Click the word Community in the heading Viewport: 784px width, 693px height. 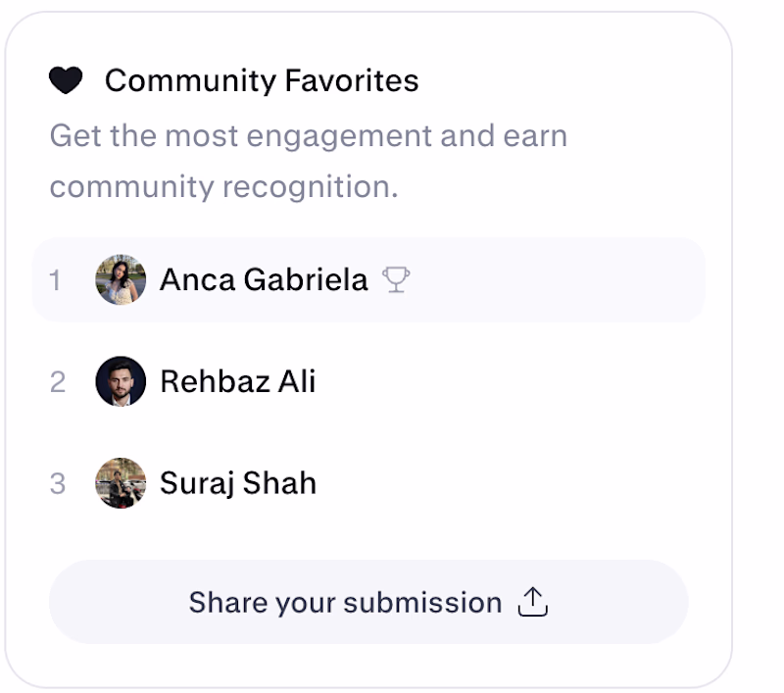coord(190,81)
